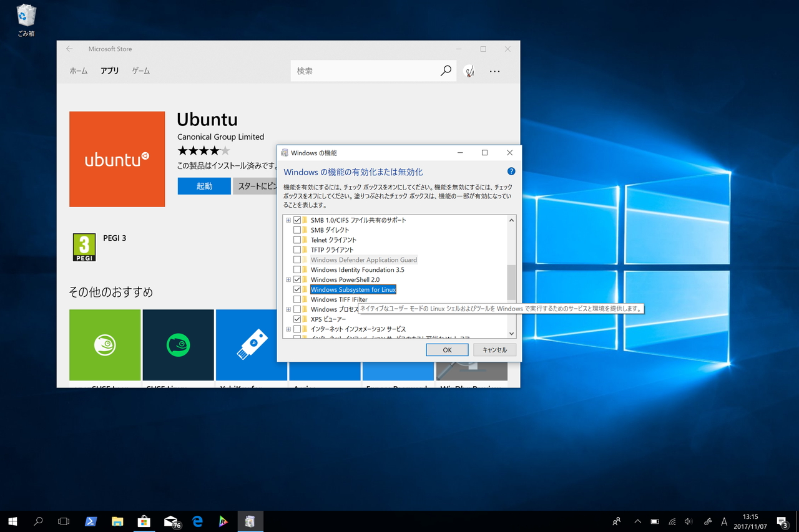Open the Microsoft Store search field magnifier icon
Viewport: 799px width, 532px height.
pos(445,70)
